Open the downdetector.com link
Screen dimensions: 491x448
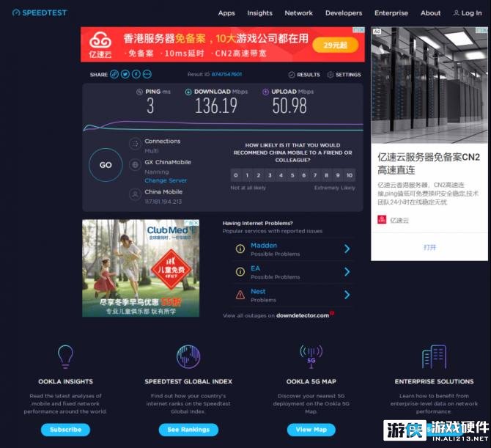tap(303, 315)
